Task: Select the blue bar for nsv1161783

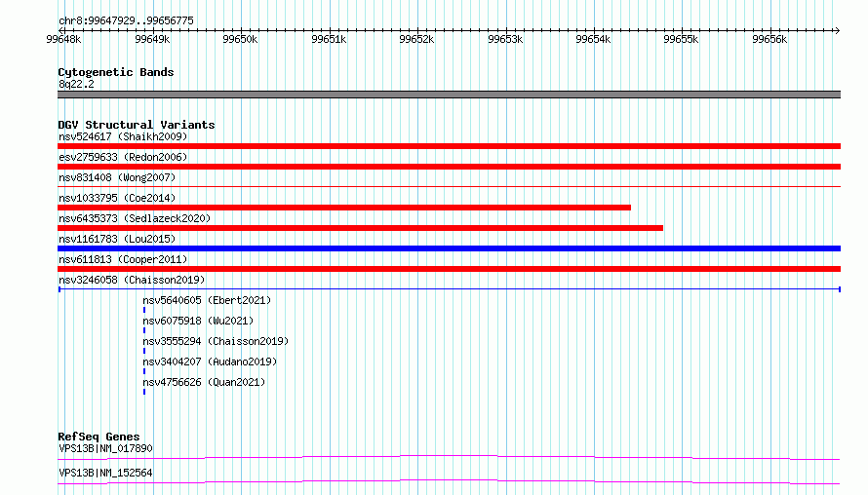Action: (449, 248)
